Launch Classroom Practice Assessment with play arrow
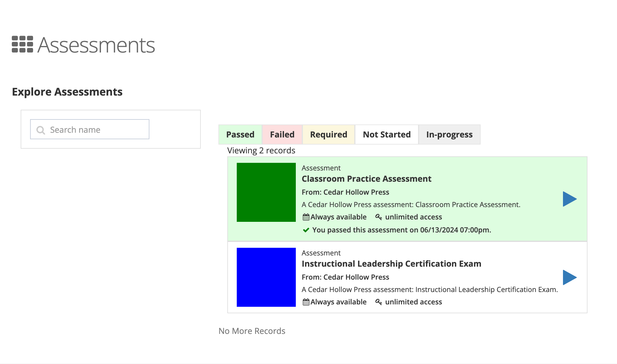617x364 pixels. (x=570, y=199)
